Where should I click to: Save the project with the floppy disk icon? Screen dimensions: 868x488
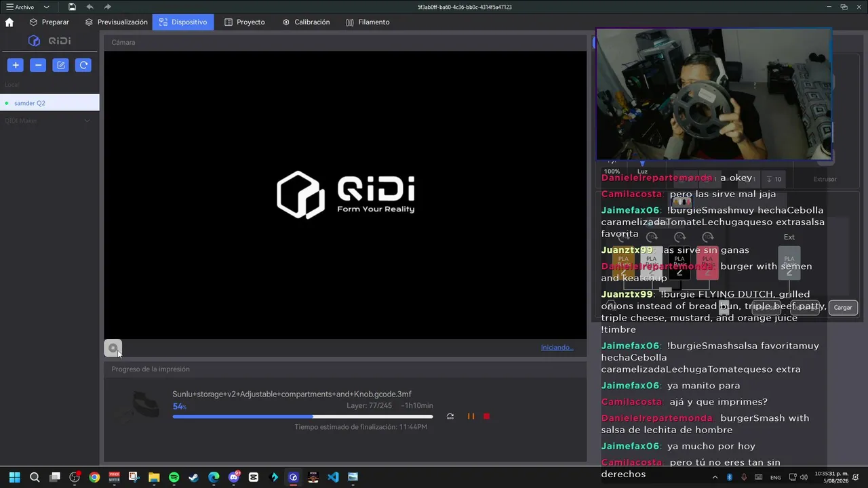(72, 7)
